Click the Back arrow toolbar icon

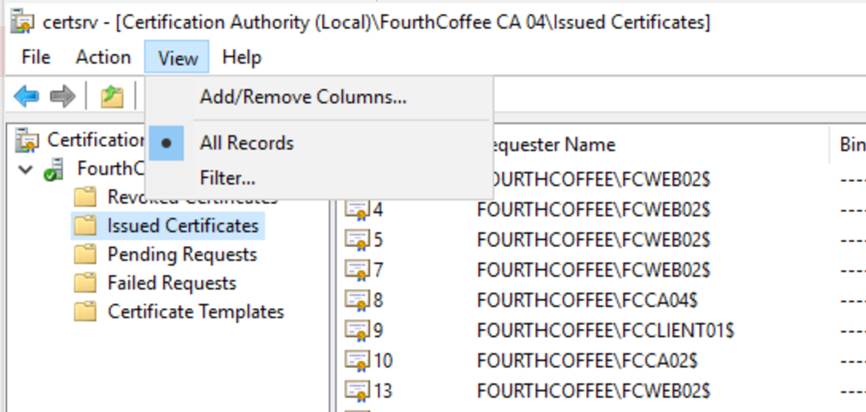pyautogui.click(x=26, y=96)
